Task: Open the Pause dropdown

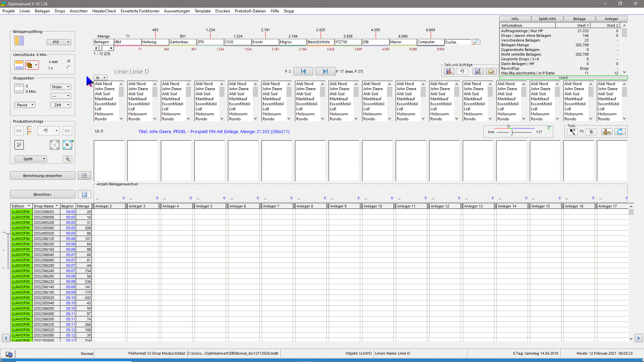Action: click(x=25, y=105)
